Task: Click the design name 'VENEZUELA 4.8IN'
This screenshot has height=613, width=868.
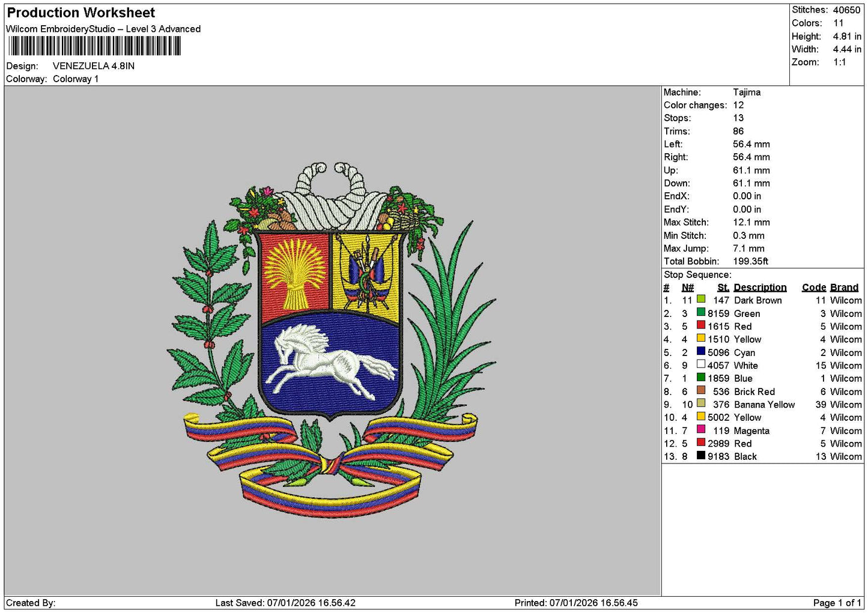Action: point(94,66)
